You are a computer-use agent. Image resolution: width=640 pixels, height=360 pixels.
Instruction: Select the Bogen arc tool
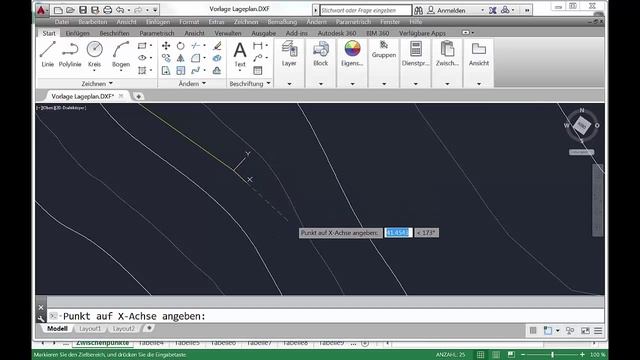(x=121, y=53)
